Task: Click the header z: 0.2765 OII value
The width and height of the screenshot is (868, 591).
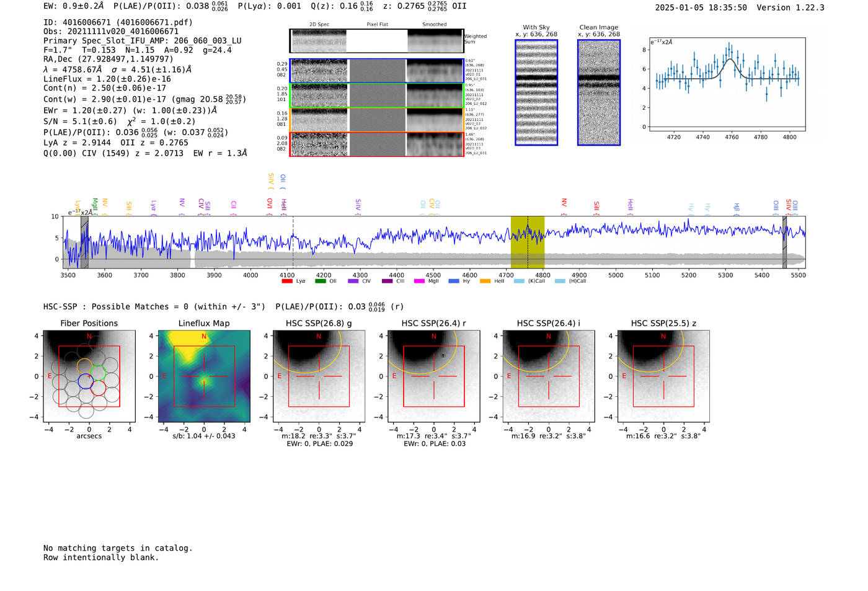Action: coord(424,6)
